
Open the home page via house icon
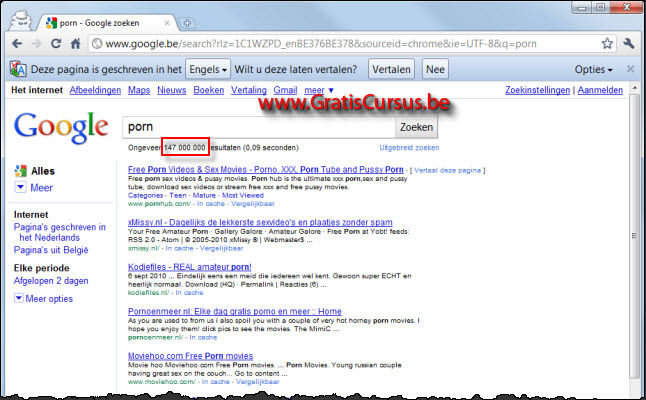pos(75,43)
